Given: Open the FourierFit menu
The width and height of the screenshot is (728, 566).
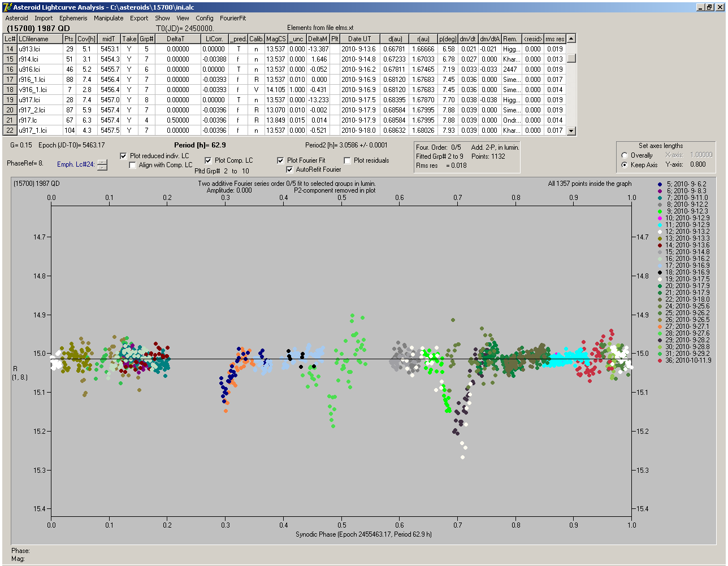Looking at the screenshot, I should pyautogui.click(x=233, y=18).
